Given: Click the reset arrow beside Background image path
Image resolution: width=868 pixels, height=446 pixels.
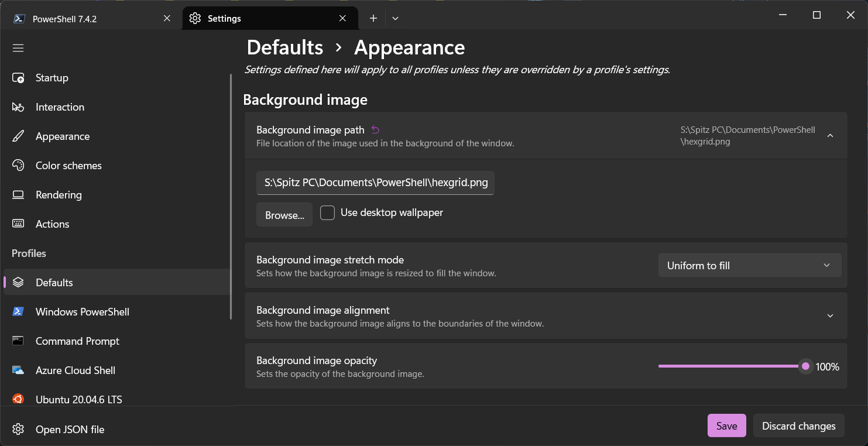Looking at the screenshot, I should (375, 129).
